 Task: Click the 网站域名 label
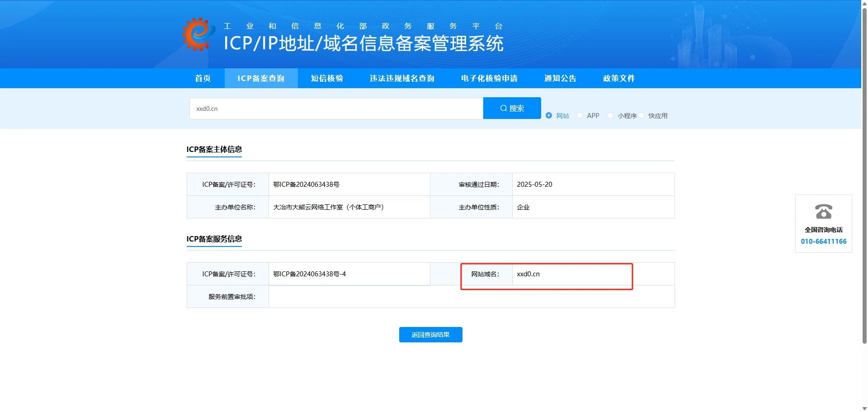tap(485, 274)
